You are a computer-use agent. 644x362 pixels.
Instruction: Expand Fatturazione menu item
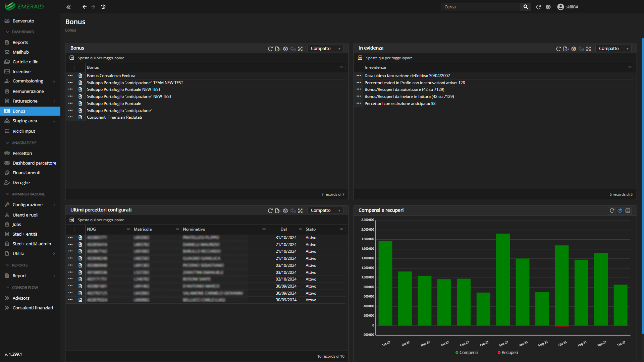(x=30, y=101)
